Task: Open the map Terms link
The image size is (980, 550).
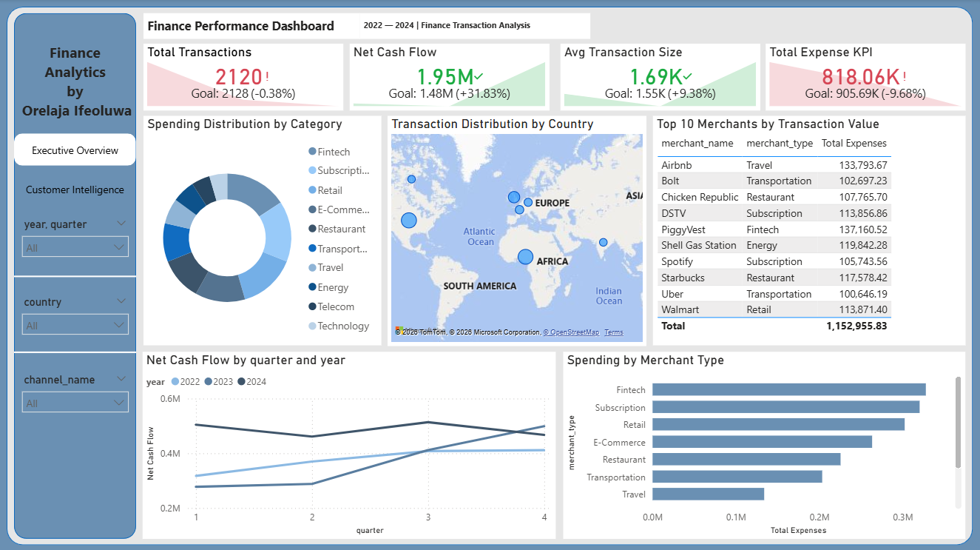Action: (614, 332)
